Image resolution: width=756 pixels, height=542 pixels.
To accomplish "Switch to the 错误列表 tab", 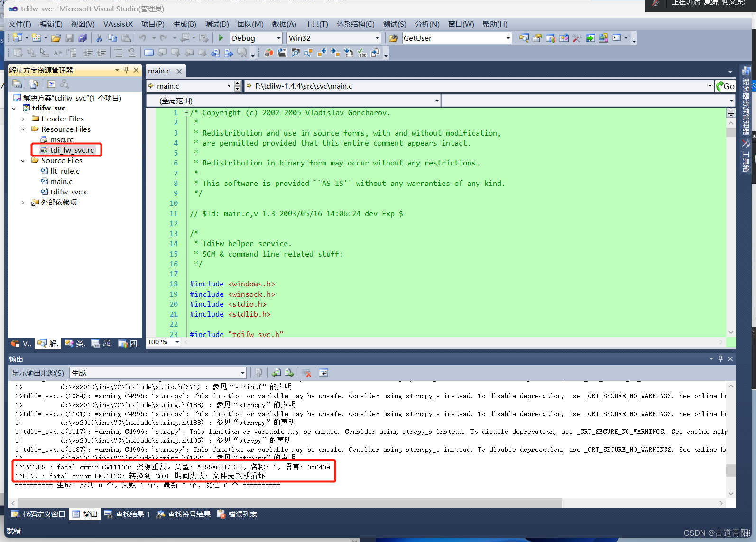I will 237,514.
